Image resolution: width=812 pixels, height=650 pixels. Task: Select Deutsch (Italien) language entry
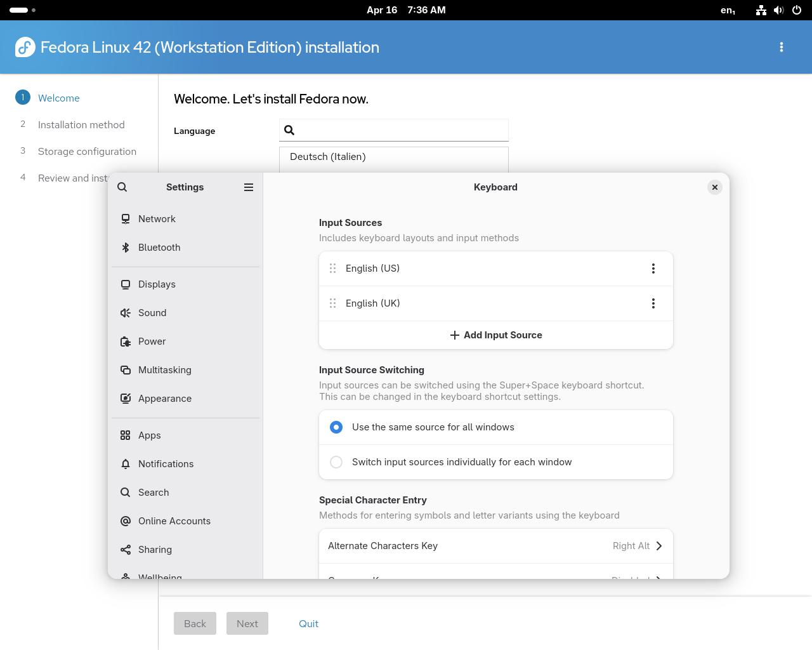tap(394, 157)
